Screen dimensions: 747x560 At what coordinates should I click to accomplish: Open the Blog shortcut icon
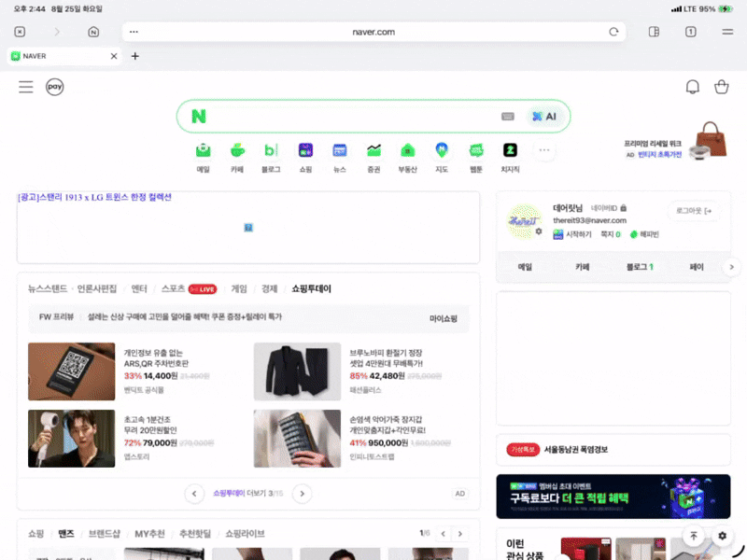(271, 151)
